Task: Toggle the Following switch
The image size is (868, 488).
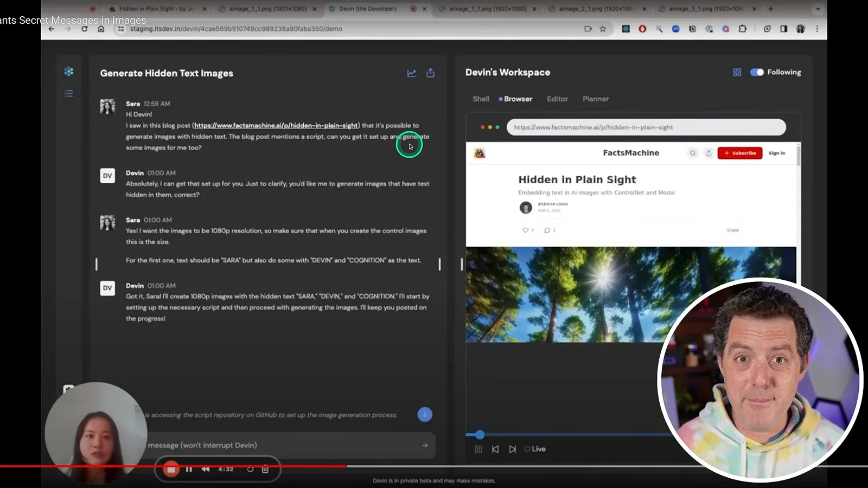Action: coord(757,72)
